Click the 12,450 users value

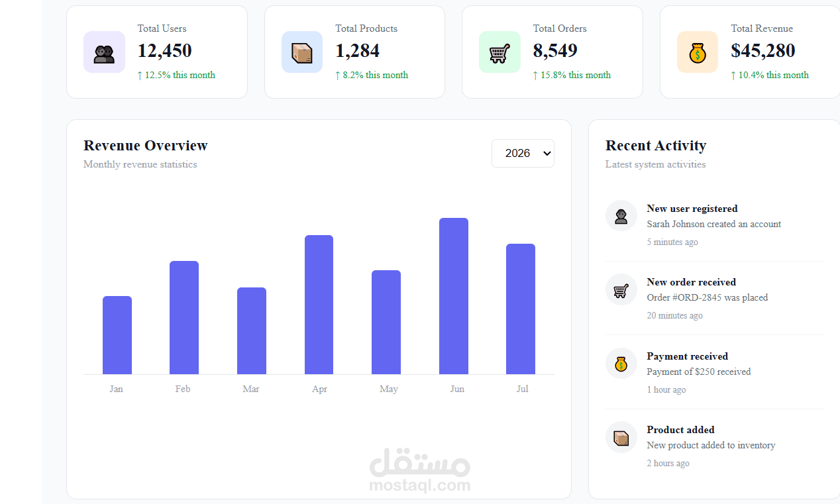165,50
